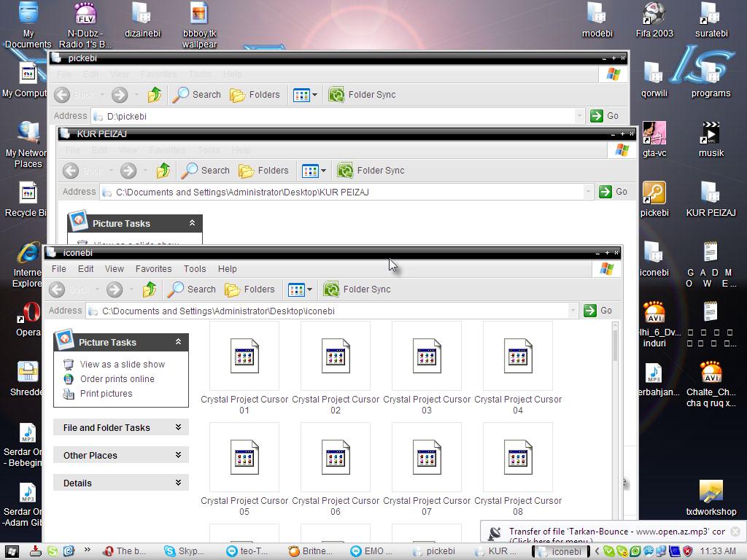Open address bar dropdown in iconebi window
Viewport: 747px width, 560px height.
click(572, 311)
